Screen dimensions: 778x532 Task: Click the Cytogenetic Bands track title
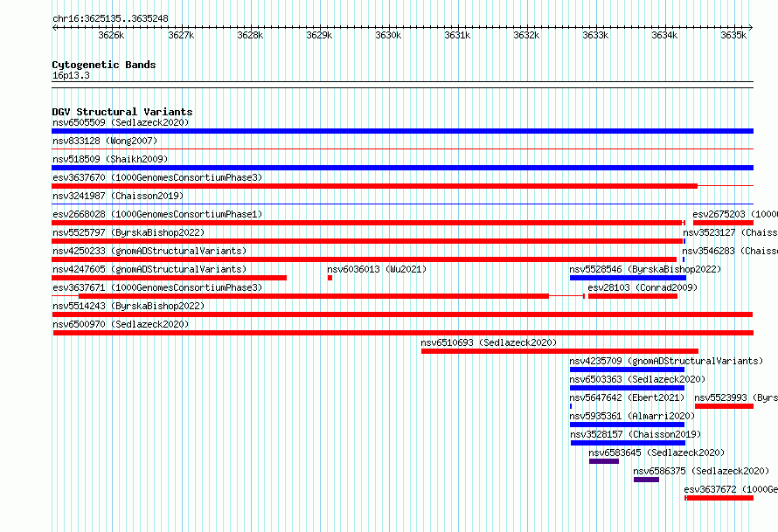coord(104,65)
